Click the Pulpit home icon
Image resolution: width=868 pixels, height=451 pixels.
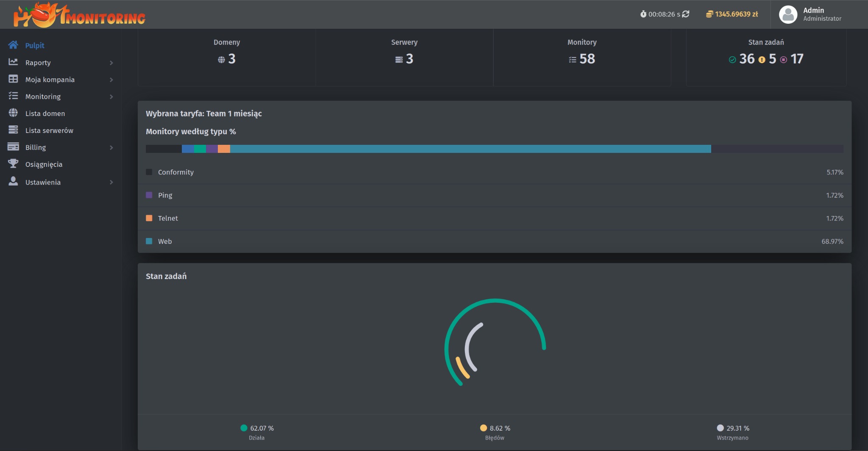coord(13,45)
